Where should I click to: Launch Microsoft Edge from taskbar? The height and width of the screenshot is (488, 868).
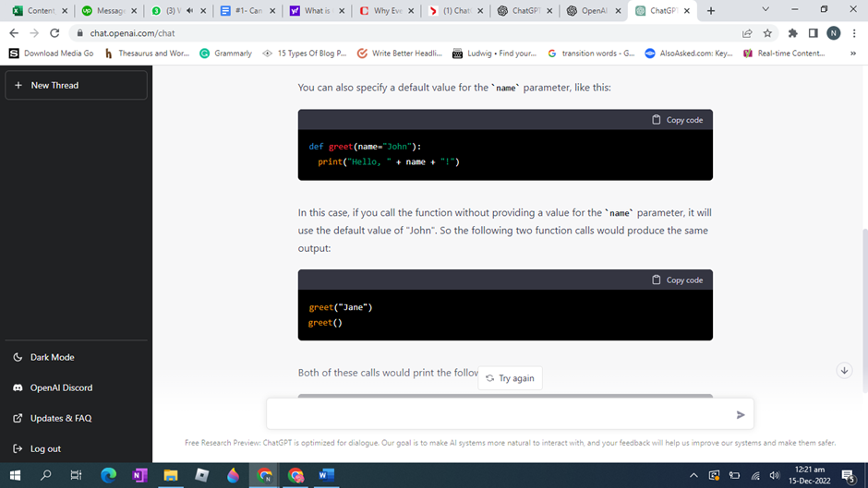[x=109, y=475]
